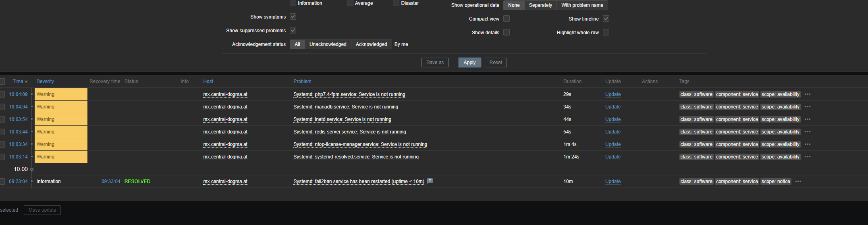Viewport: 868px width, 225px height.
Task: Show more tags for systemd-resolved.service problem
Action: (x=807, y=157)
